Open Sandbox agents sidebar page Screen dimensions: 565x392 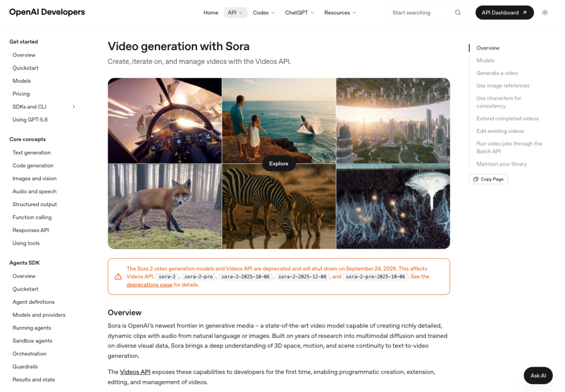click(32, 341)
